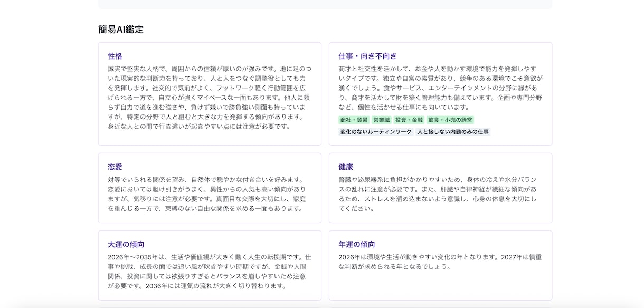Screen dimensions: 644x308
Task: Click the 商社・貿易 green tag
Action: [x=354, y=120]
